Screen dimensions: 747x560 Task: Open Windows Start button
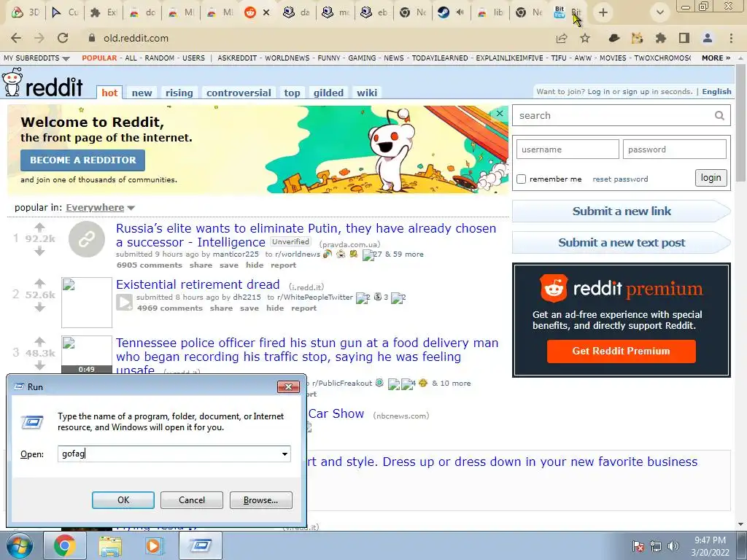pos(20,546)
